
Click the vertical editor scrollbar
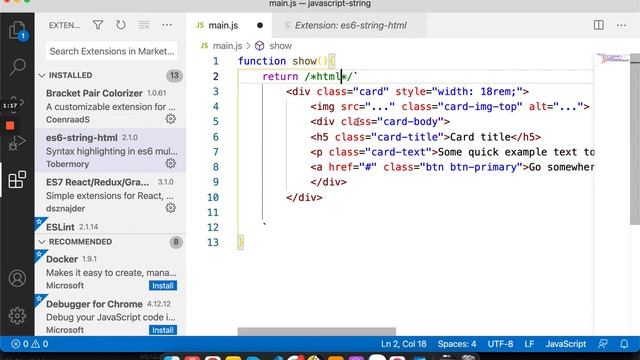[x=635, y=139]
